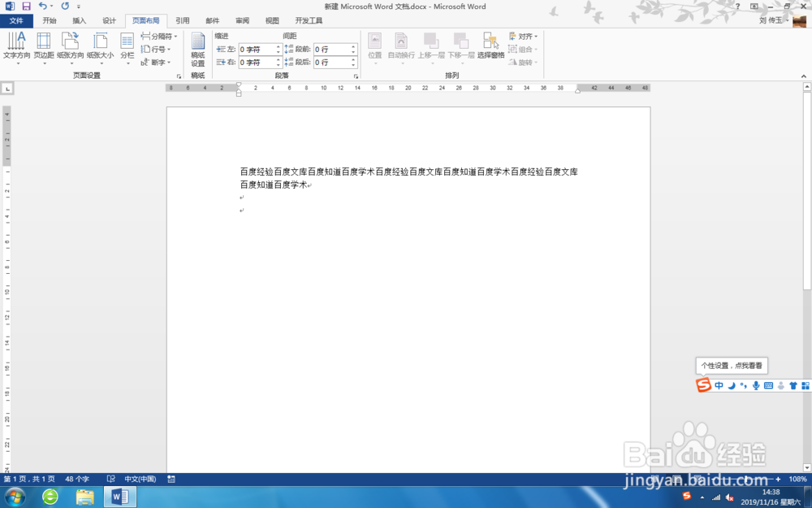Switch to the Design (设计) tab
The width and height of the screenshot is (812, 508).
[110, 21]
